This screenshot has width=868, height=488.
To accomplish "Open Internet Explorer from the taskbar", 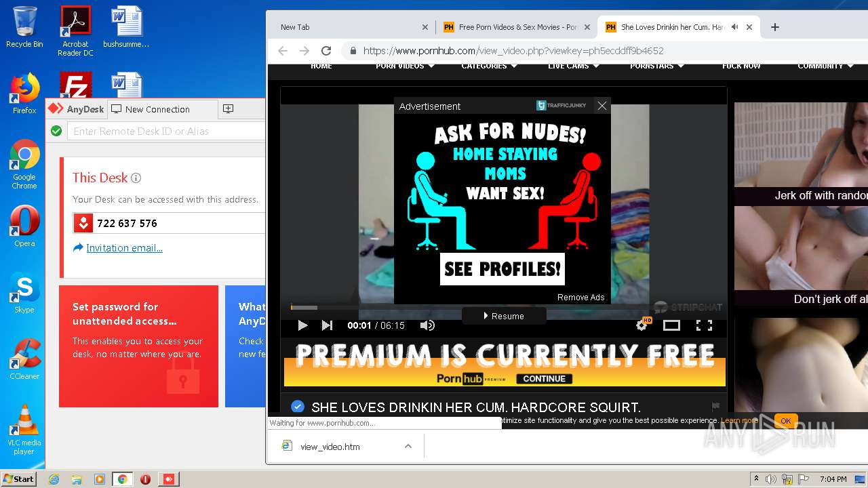I will (54, 479).
